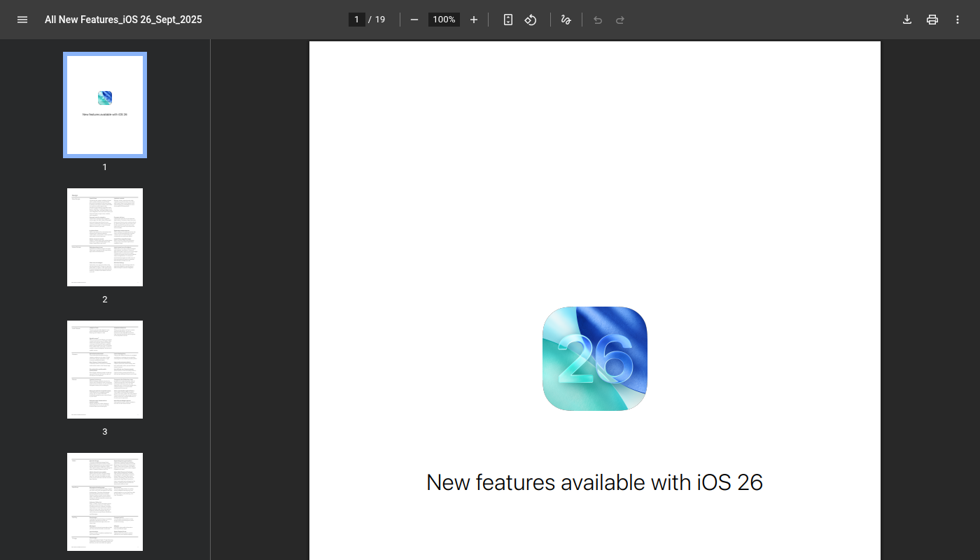
Task: Rotate the document counterclockwise
Action: 531,20
